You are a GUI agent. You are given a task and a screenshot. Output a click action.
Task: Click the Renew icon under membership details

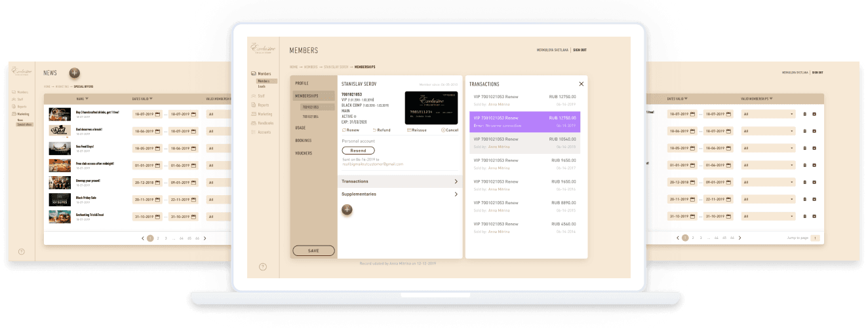click(x=344, y=130)
